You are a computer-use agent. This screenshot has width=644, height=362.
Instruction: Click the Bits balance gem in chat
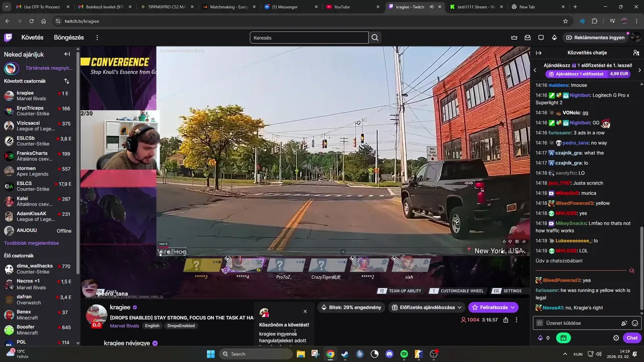[540, 338]
